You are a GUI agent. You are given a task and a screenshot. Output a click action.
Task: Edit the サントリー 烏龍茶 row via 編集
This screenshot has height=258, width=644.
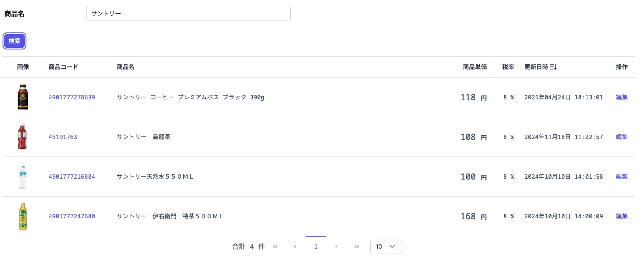coord(621,137)
